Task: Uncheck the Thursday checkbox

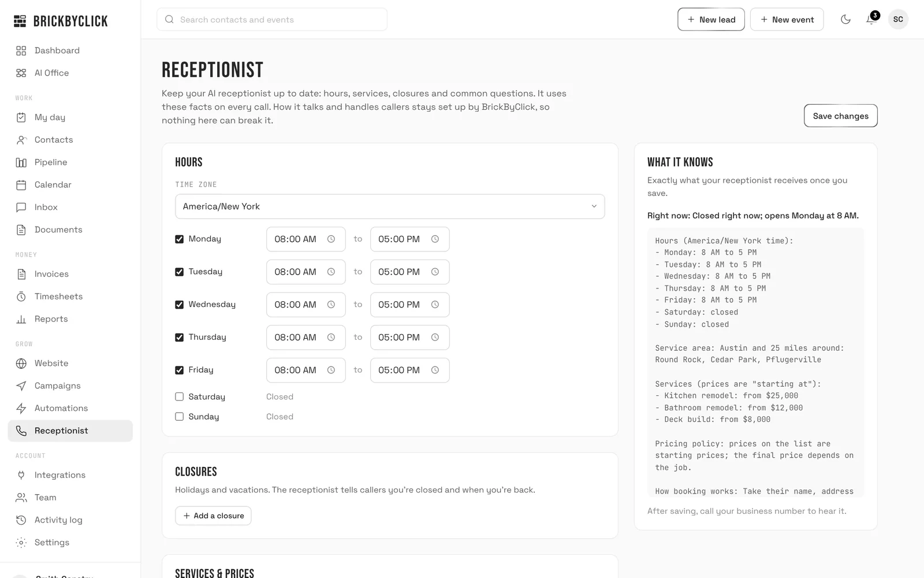Action: tap(179, 338)
